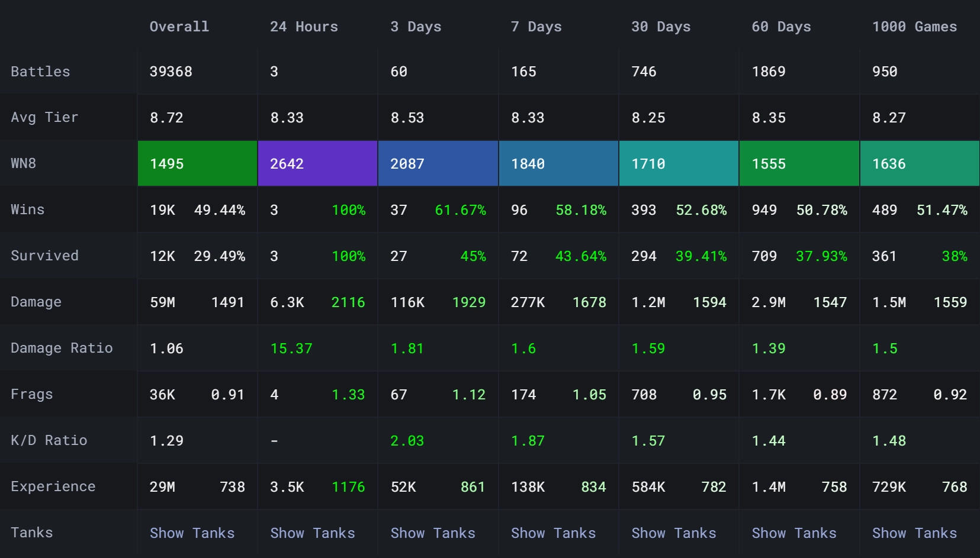Click 1000 Games frags value 872

pos(885,395)
